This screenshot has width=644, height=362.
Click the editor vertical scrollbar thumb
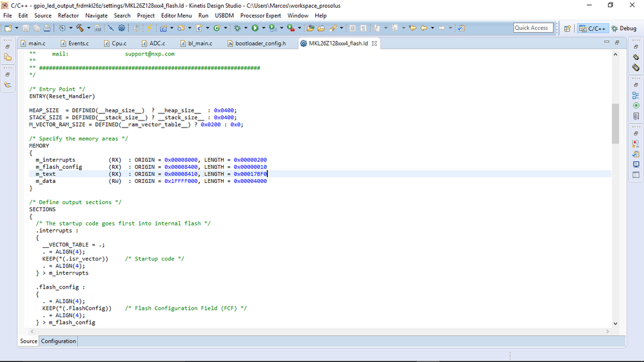pyautogui.click(x=615, y=124)
